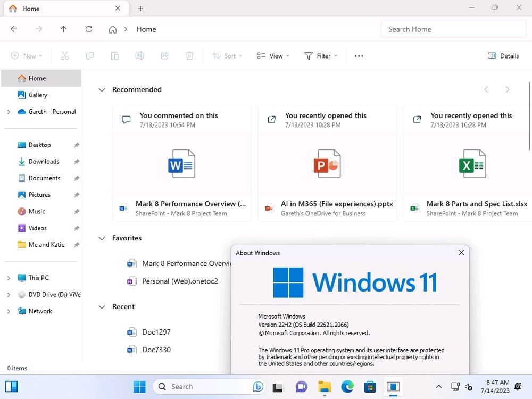Click the Home breadcrumb in address bar
This screenshot has height=399, width=532.
146,29
